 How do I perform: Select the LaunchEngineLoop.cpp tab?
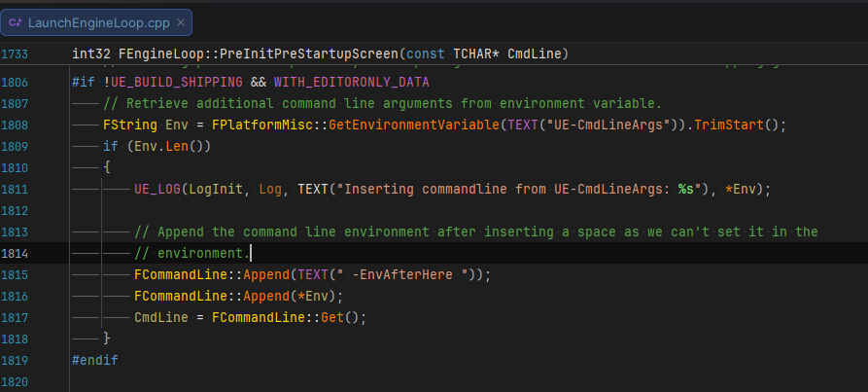coord(96,22)
